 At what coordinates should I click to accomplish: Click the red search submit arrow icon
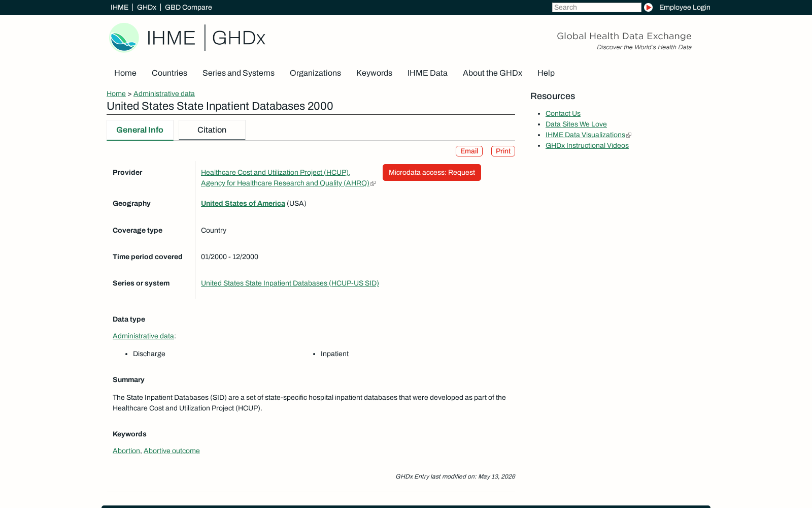click(648, 7)
